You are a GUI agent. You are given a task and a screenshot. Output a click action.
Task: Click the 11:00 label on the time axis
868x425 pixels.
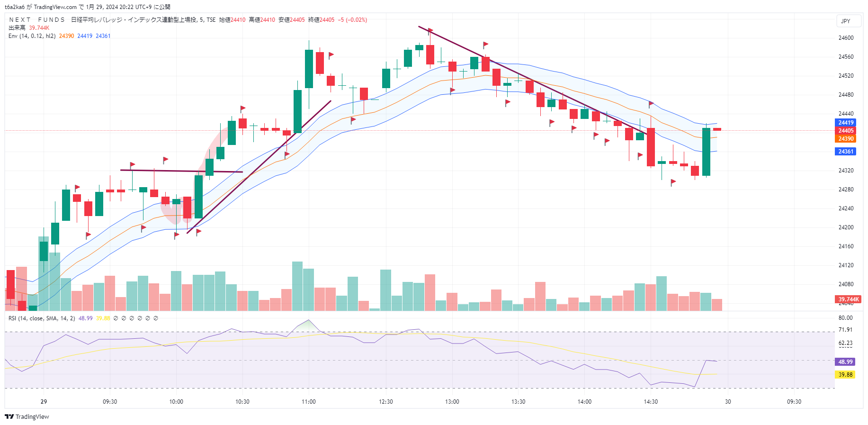tap(309, 402)
